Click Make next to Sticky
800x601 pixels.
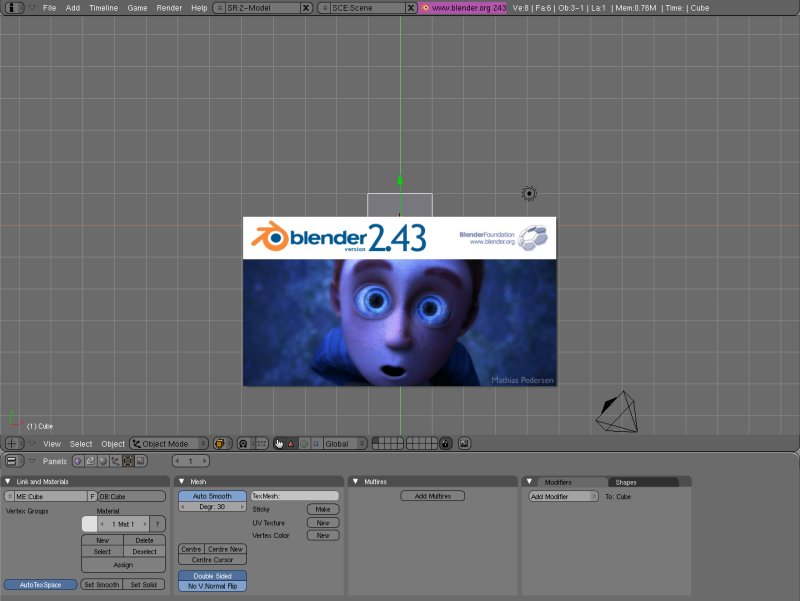pos(323,509)
